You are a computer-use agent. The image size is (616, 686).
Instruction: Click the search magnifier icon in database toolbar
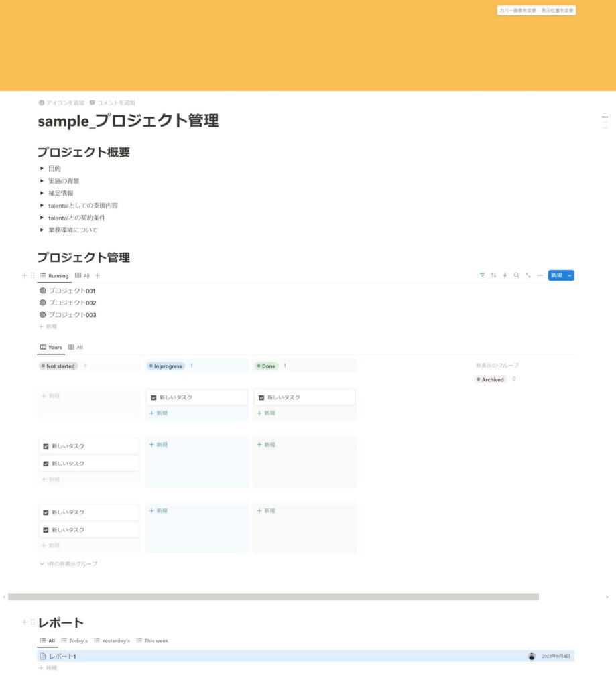516,275
